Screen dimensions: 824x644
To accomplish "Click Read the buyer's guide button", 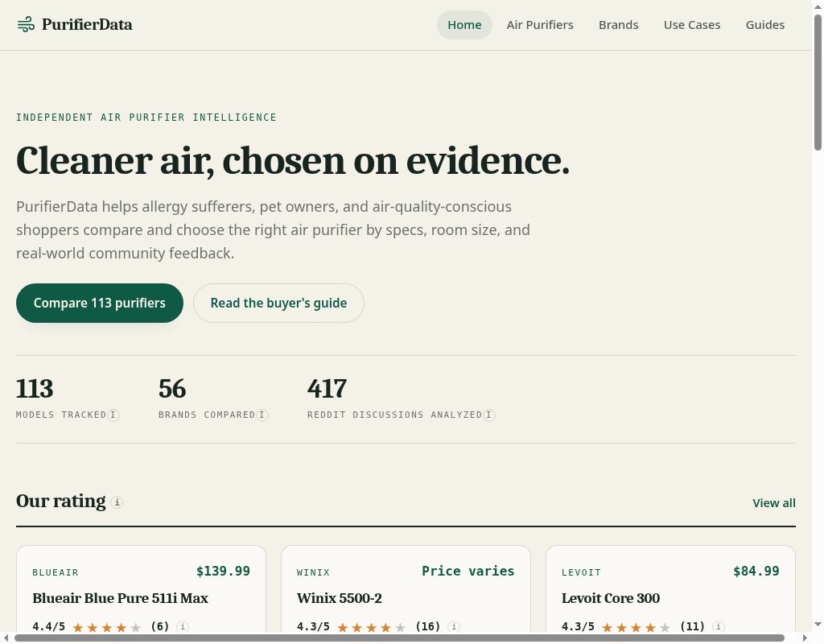I will (278, 303).
